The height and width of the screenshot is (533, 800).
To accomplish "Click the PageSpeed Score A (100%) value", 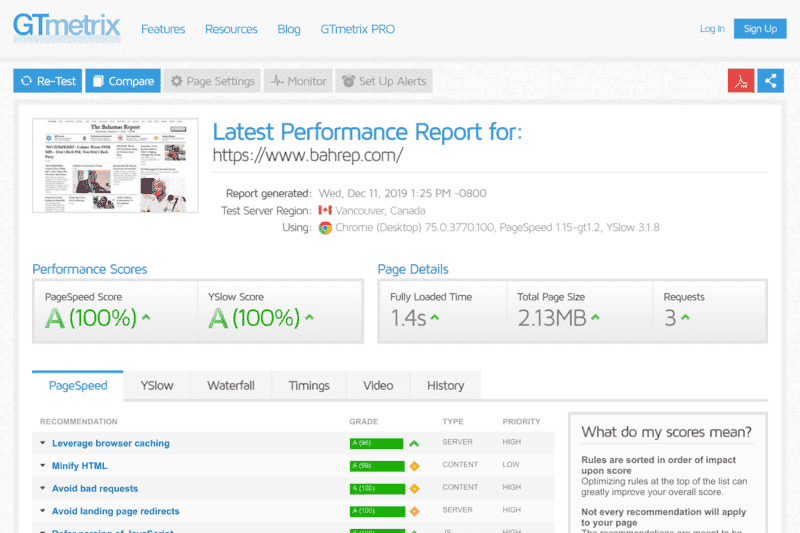I will 91,318.
